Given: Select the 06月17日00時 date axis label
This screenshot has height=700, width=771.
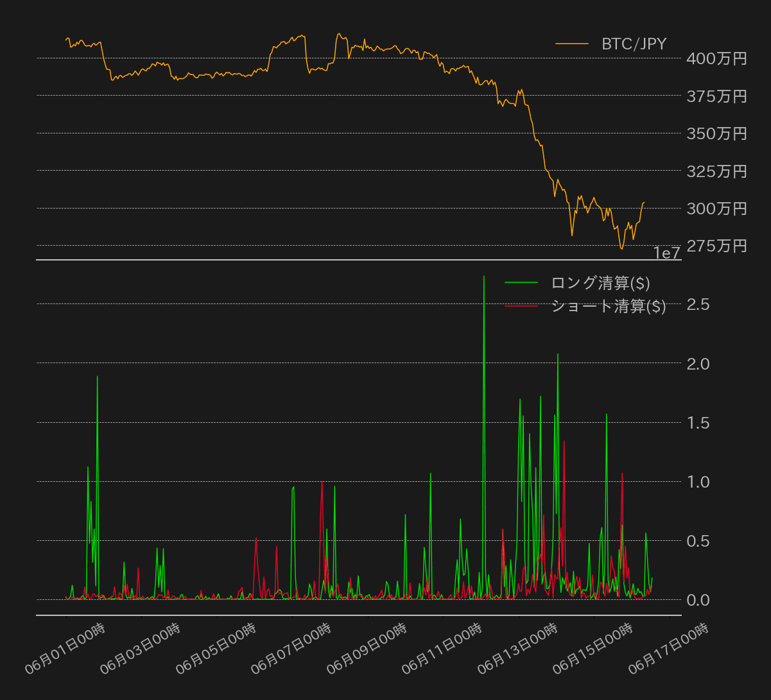Looking at the screenshot, I should tap(668, 648).
